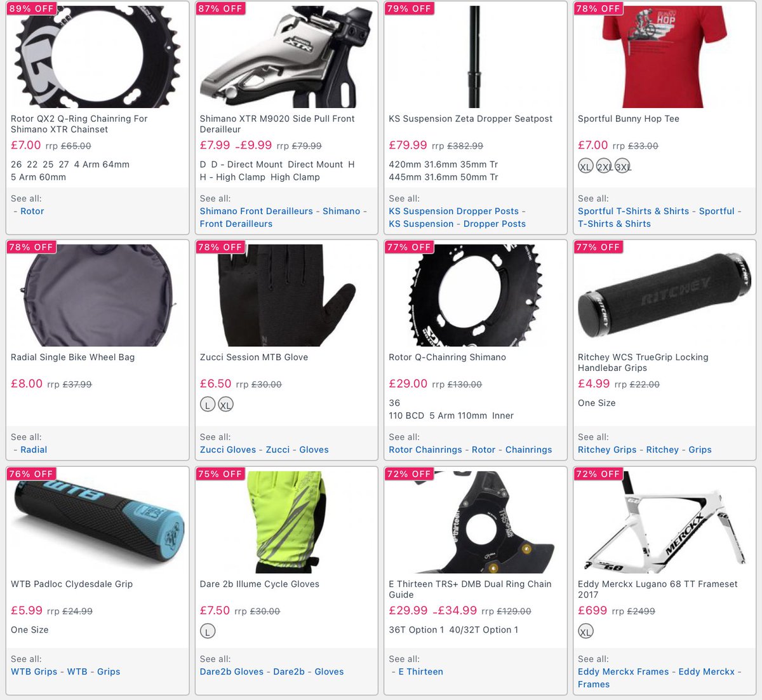Open the WTB Padloc Clydesdale Grip image

(x=97, y=522)
